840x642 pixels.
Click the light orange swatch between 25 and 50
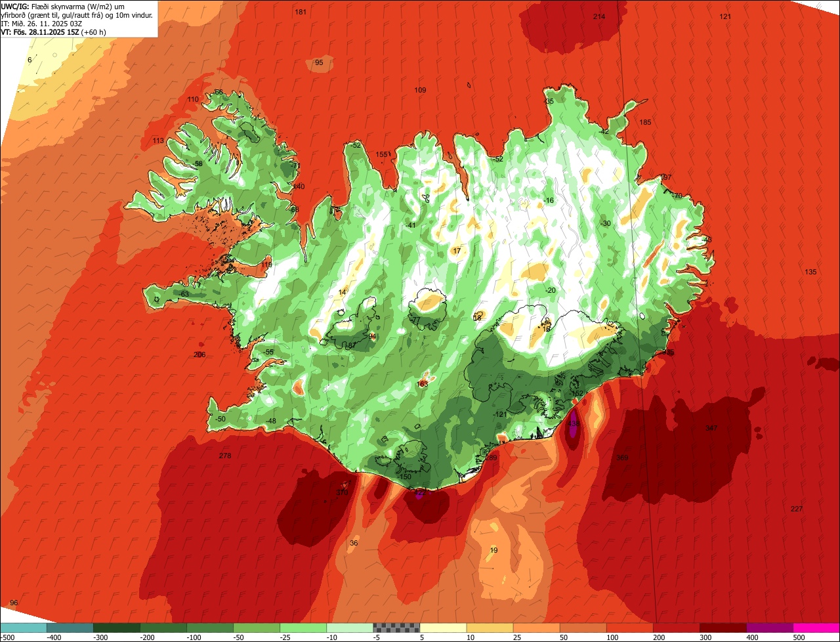pos(536,628)
